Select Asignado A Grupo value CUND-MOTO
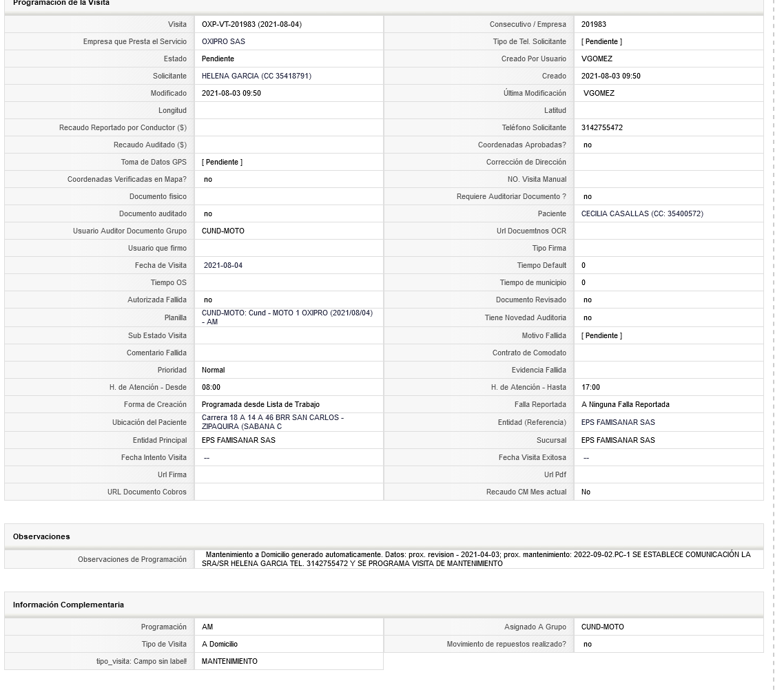Image resolution: width=784 pixels, height=690 pixels. (x=603, y=627)
